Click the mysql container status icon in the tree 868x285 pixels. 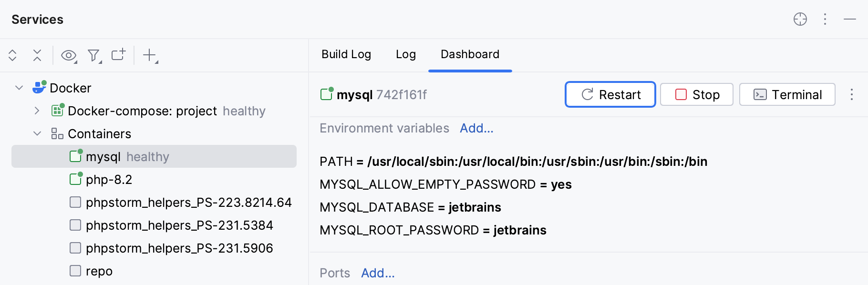(x=75, y=156)
